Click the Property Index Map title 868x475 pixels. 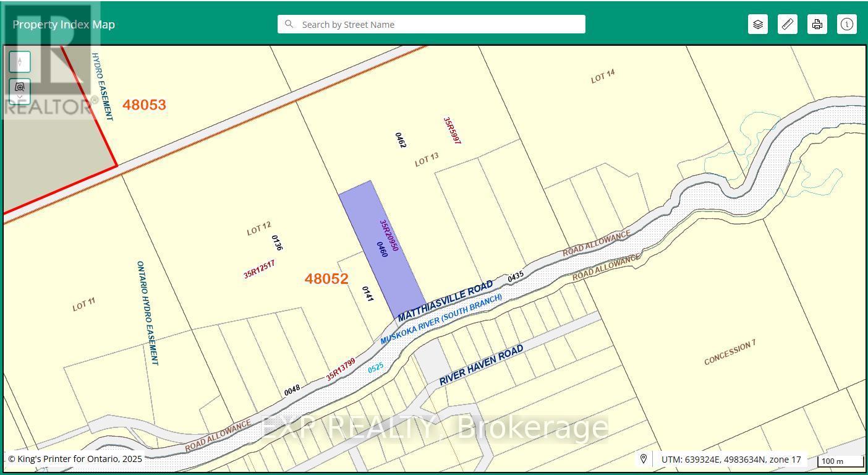pyautogui.click(x=64, y=24)
